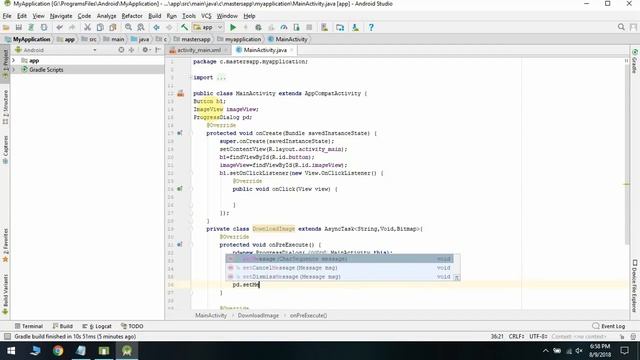This screenshot has height=360, width=640.
Task: Click the Undo arrow in toolbar
Action: (x=60, y=27)
